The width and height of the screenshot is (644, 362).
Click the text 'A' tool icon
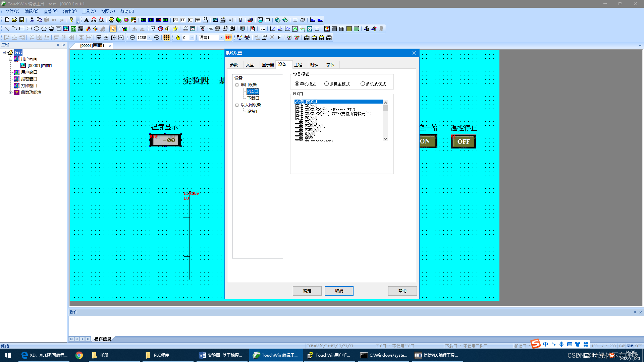(86, 20)
